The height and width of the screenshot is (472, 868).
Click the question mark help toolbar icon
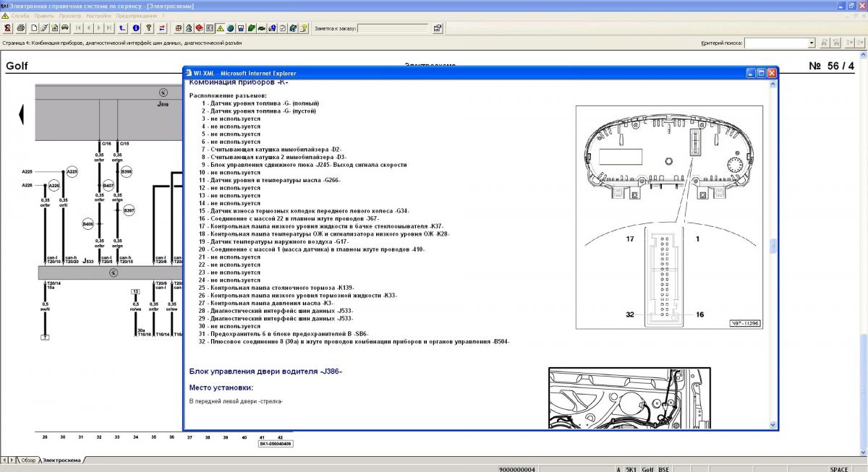click(149, 29)
